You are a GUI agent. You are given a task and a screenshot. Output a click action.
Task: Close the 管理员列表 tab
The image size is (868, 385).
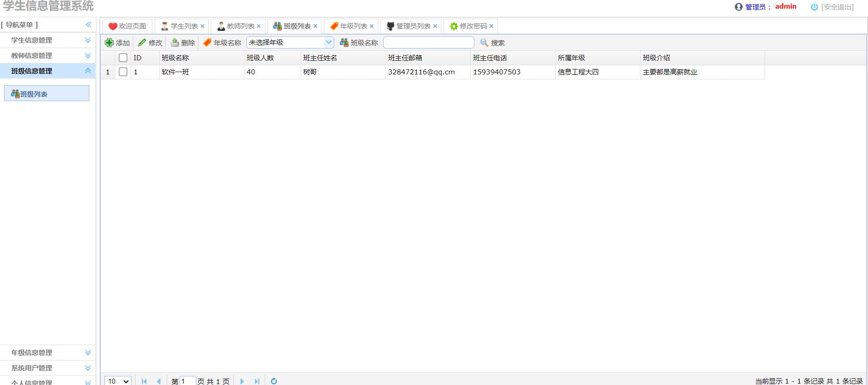pos(435,26)
